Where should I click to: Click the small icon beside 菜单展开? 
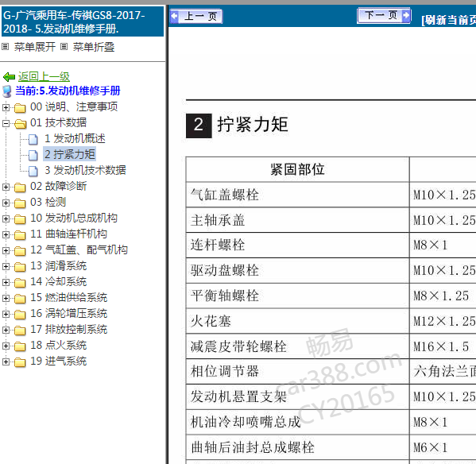point(5,47)
